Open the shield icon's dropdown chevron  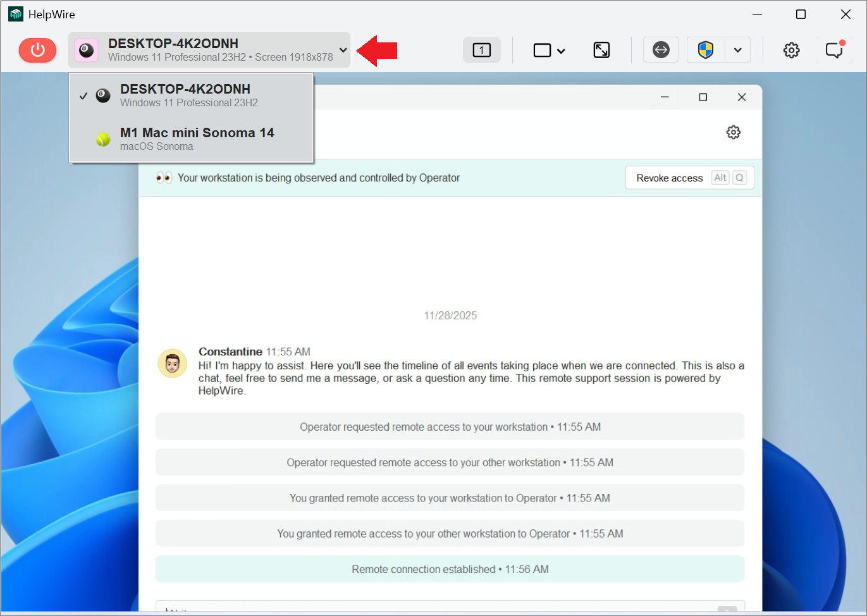(x=737, y=49)
